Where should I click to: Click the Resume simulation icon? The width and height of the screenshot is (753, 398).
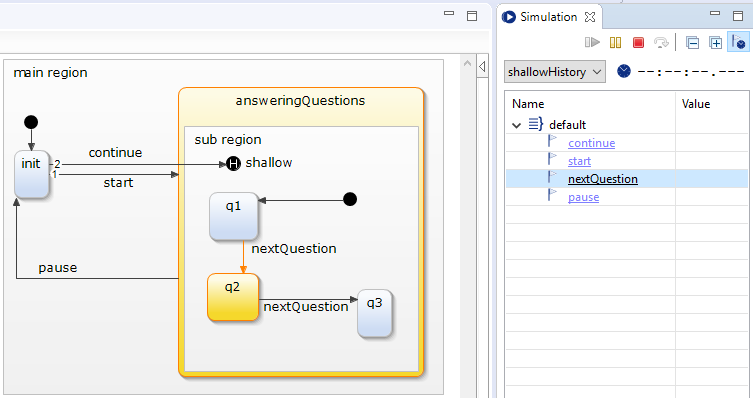coord(592,43)
